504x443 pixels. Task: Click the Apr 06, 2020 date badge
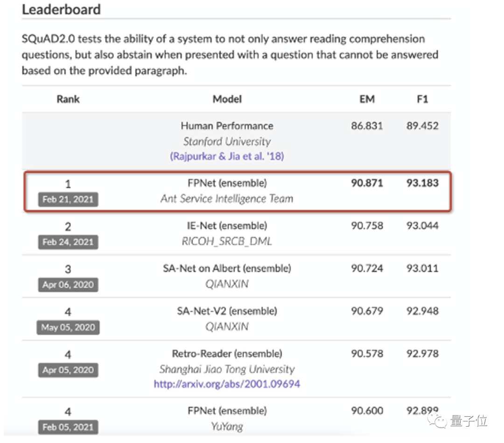68,285
